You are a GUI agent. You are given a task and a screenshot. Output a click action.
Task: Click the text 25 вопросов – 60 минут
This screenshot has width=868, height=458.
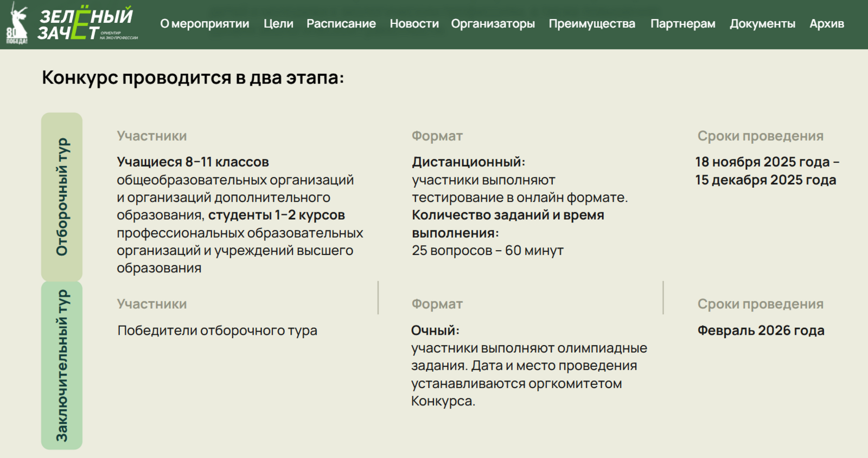[488, 251]
